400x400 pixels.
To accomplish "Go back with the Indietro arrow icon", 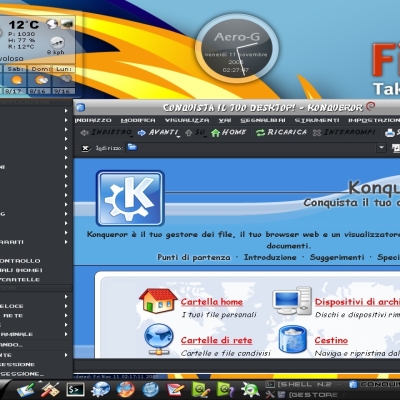I will pyautogui.click(x=84, y=133).
